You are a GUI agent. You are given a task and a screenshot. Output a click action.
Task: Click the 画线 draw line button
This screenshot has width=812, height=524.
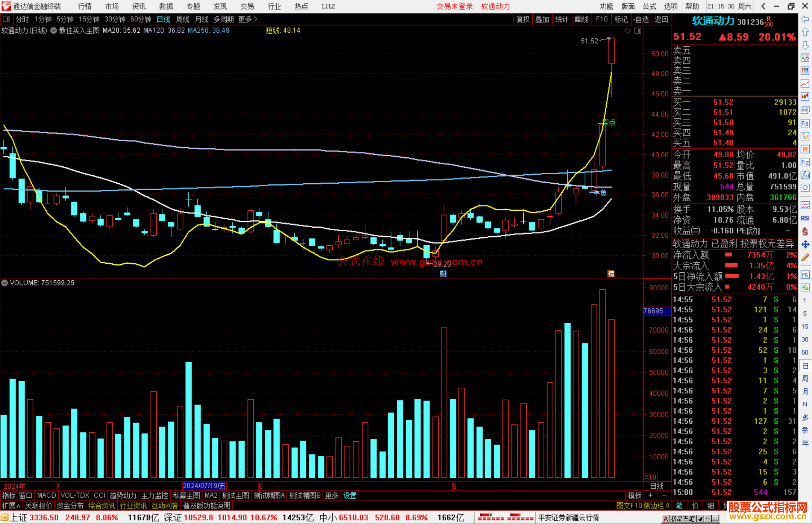(582, 19)
